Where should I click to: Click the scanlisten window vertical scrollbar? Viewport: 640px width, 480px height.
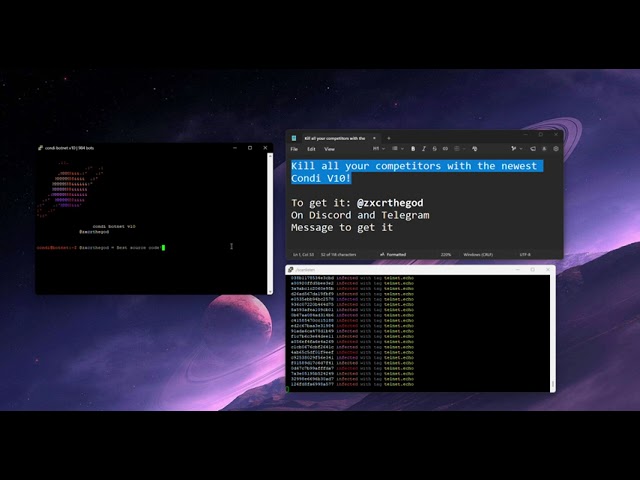coord(553,333)
